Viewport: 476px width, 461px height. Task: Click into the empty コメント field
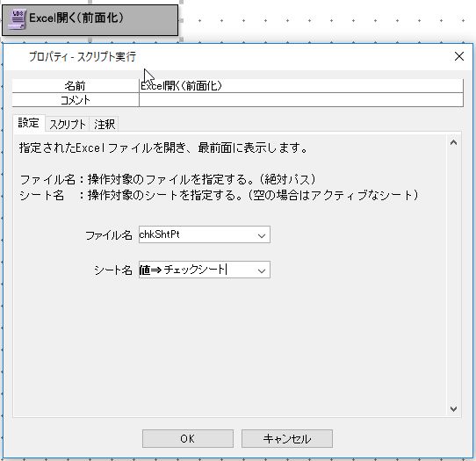pos(301,100)
